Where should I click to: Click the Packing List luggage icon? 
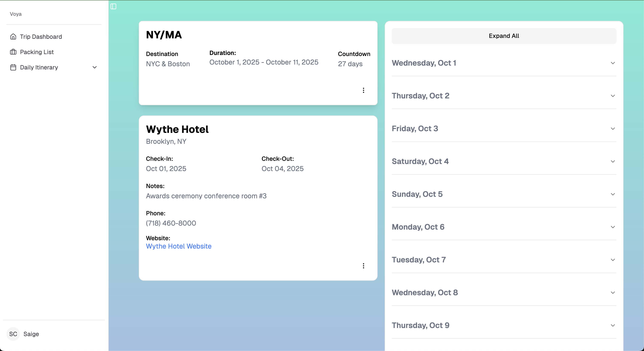(13, 52)
